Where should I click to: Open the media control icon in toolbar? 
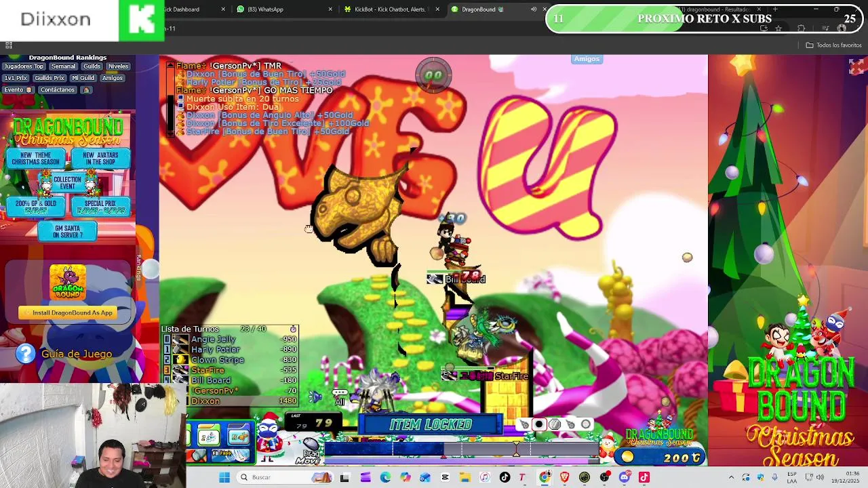825,28
